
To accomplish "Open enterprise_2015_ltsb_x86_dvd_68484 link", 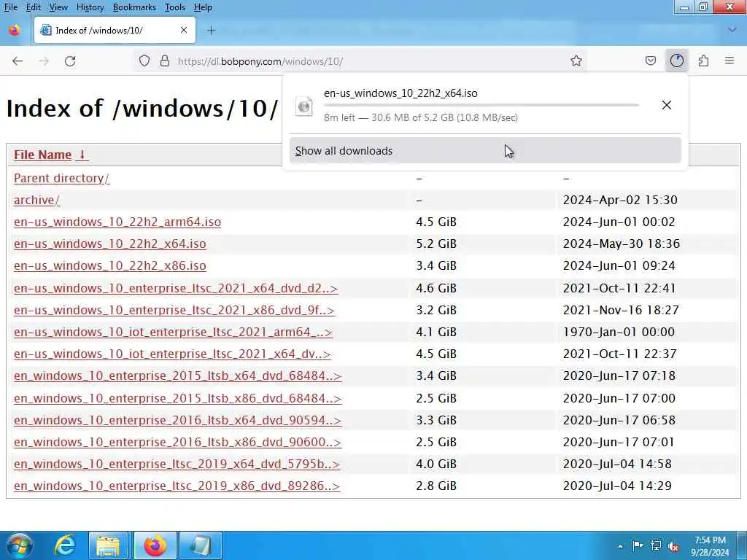I will point(178,398).
